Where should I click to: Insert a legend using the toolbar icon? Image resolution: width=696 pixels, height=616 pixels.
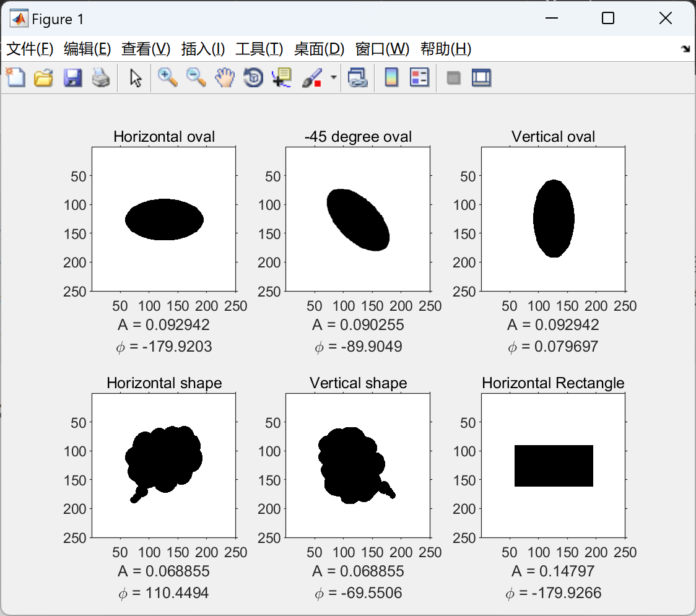(x=419, y=77)
